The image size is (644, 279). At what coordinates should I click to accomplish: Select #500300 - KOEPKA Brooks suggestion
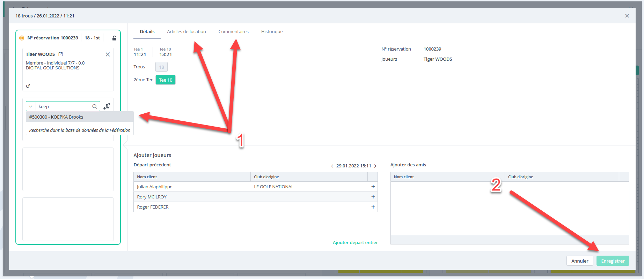[x=80, y=117]
